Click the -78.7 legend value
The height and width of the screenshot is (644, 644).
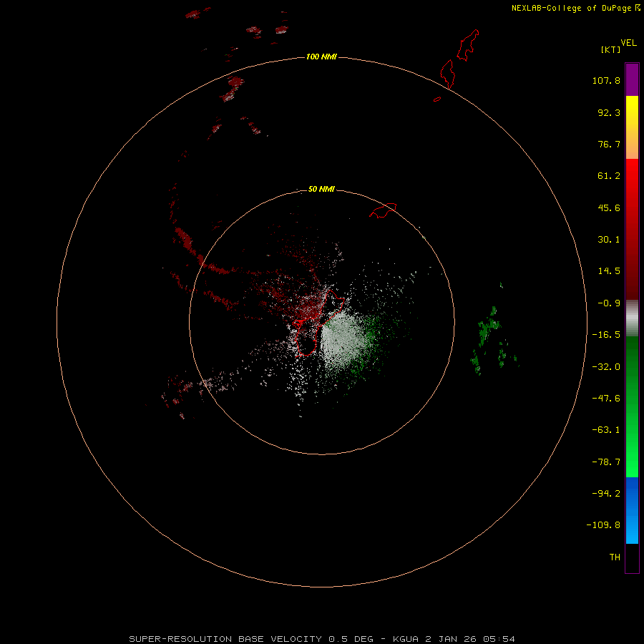[606, 462]
